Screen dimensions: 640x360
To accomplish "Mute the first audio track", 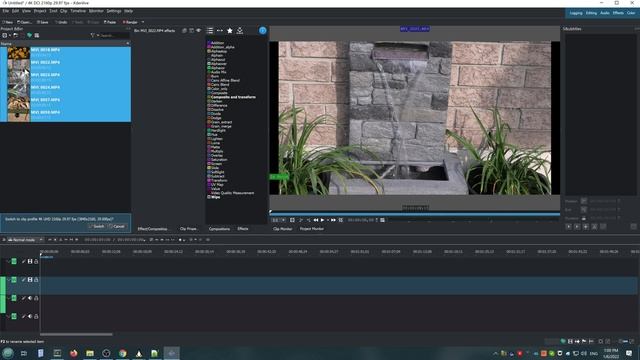I will [30, 298].
